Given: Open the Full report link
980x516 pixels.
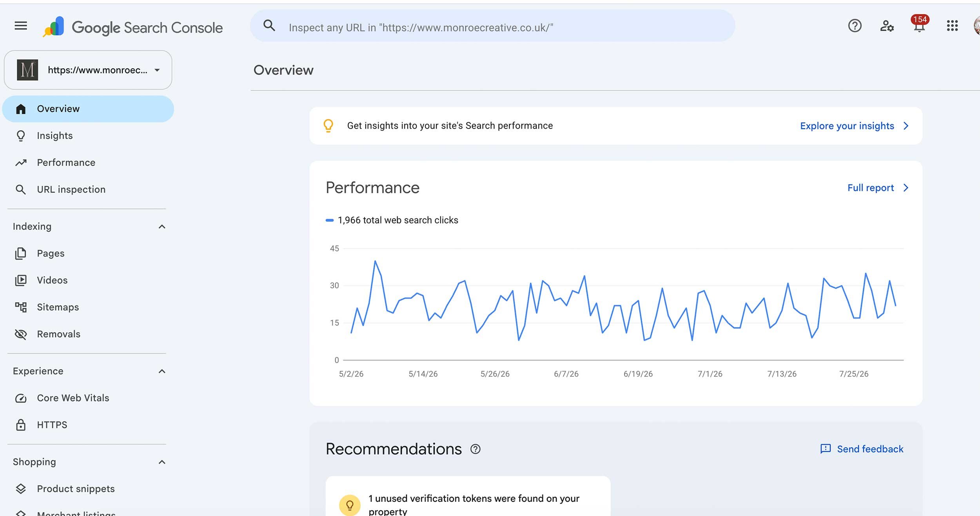Looking at the screenshot, I should point(871,188).
